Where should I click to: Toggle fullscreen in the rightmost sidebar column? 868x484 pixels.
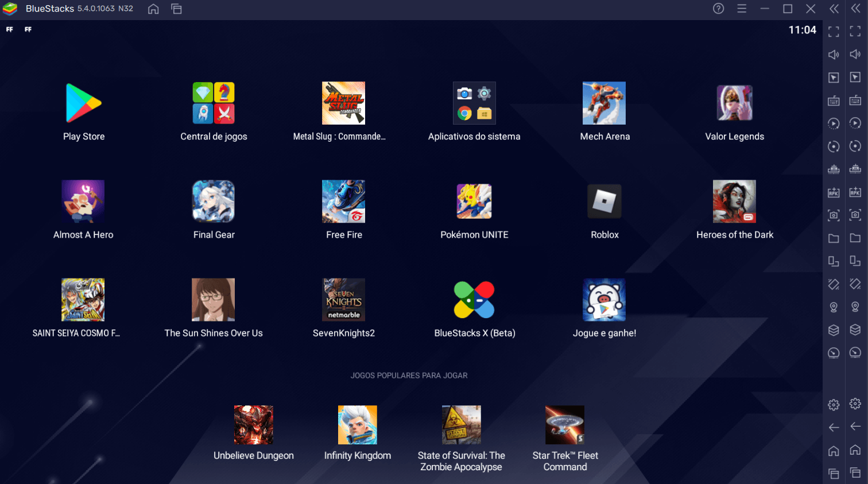(x=855, y=31)
